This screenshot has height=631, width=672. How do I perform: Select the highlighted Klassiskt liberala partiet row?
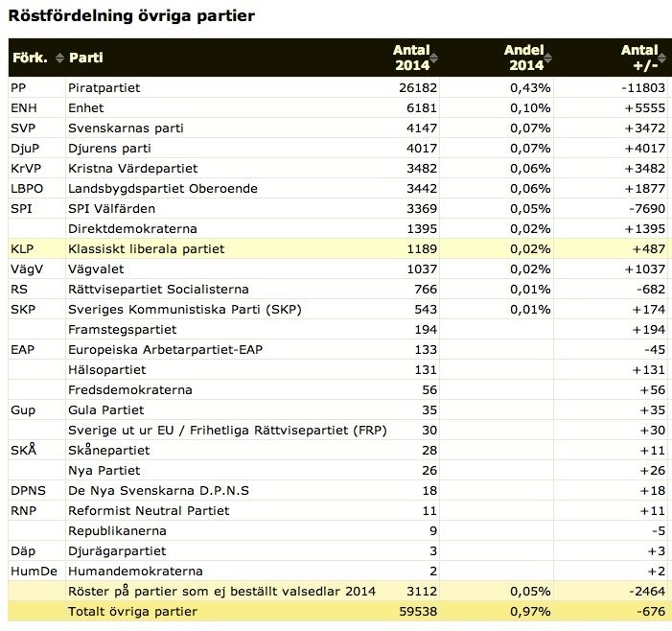[x=340, y=248]
